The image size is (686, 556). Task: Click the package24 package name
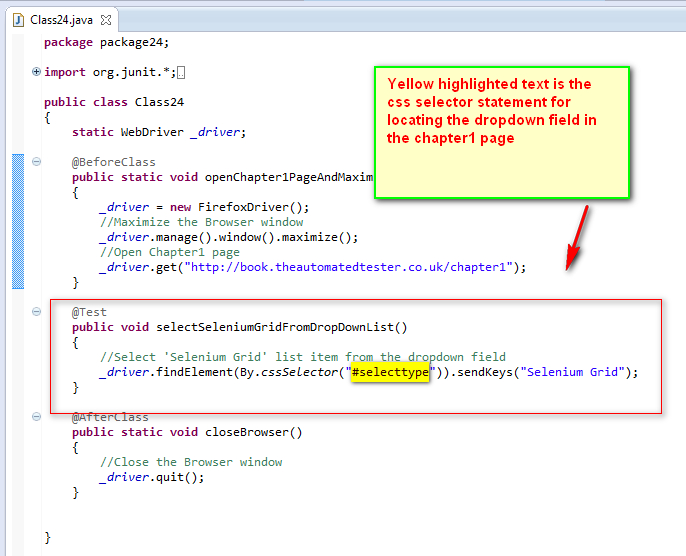pos(131,42)
